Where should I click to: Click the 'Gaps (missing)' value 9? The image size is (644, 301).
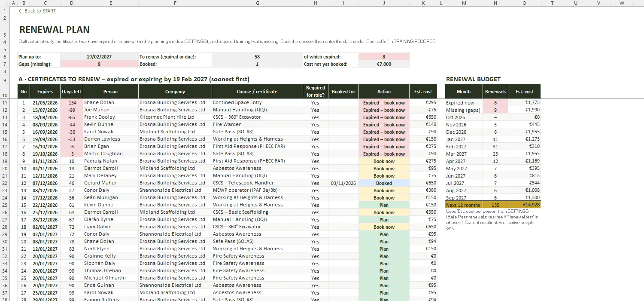click(99, 64)
